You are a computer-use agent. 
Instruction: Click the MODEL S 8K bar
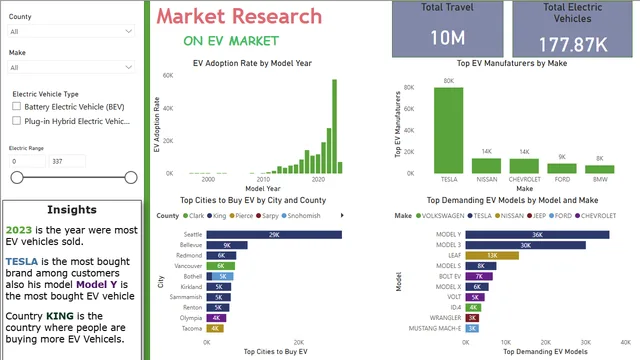click(x=481, y=266)
